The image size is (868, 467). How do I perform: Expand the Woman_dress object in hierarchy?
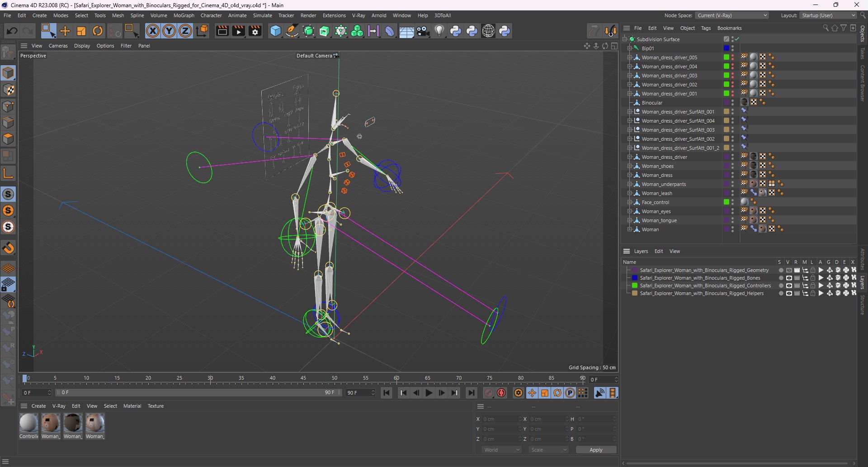coord(629,175)
